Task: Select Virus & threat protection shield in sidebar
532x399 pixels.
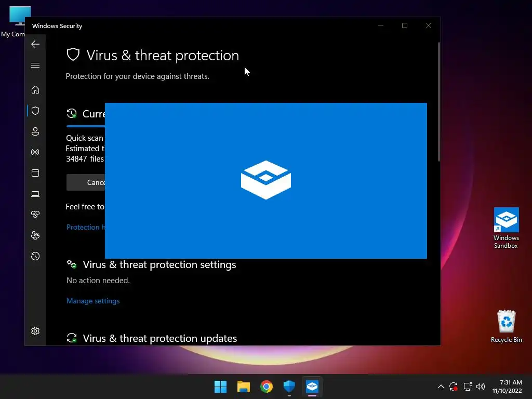Action: 35,111
